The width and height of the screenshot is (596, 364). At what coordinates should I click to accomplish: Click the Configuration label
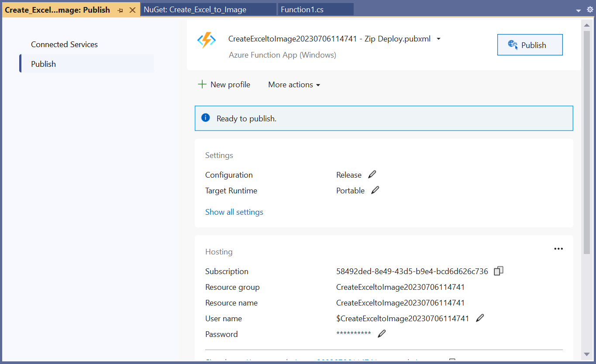pos(229,175)
